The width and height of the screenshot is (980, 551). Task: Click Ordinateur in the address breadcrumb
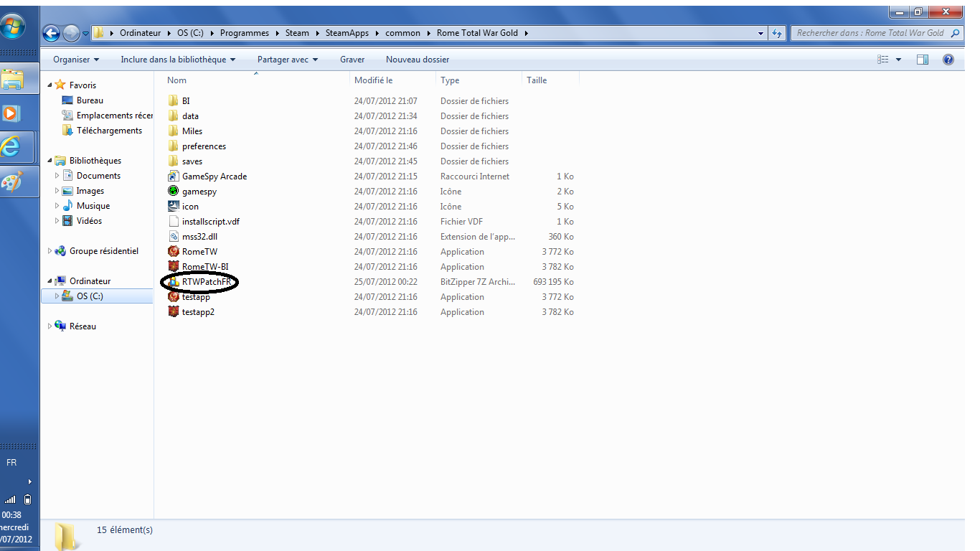(x=141, y=33)
